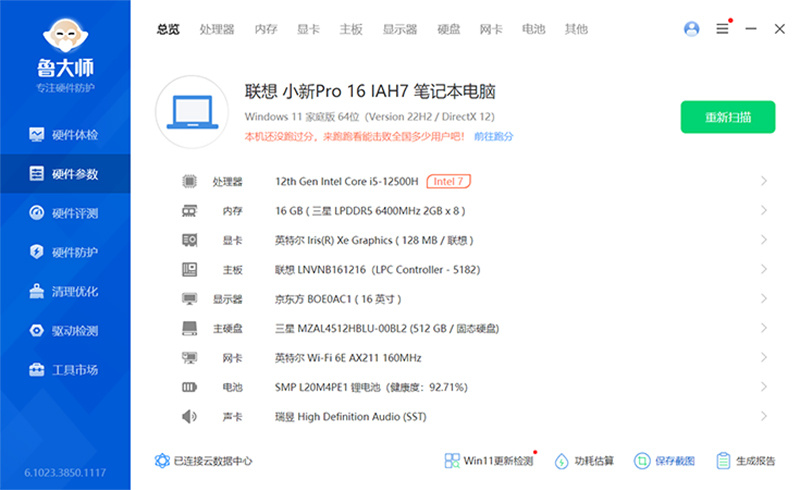This screenshot has height=490, width=800.
Task: Select the 16 GB LPDDR5 6400MHz memory text
Action: pyautogui.click(x=370, y=211)
